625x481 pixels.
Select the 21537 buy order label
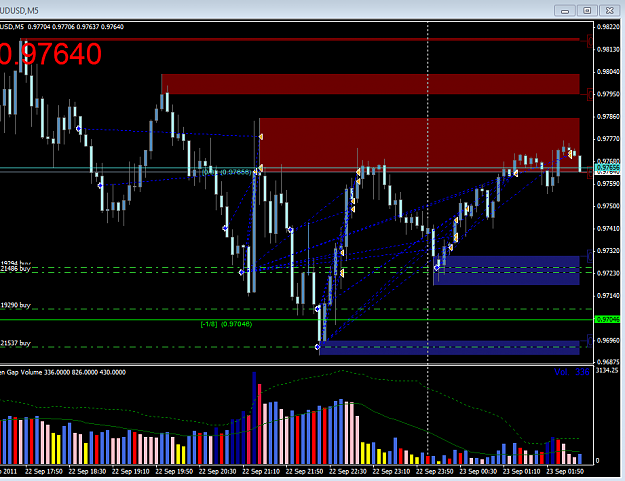(x=15, y=343)
